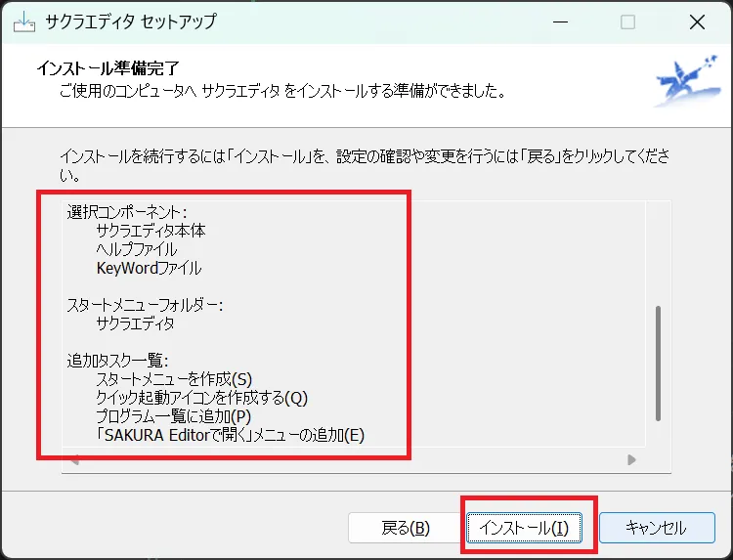Select the ヘルプファイル line
Viewport: 733px width, 560px height.
(x=137, y=249)
